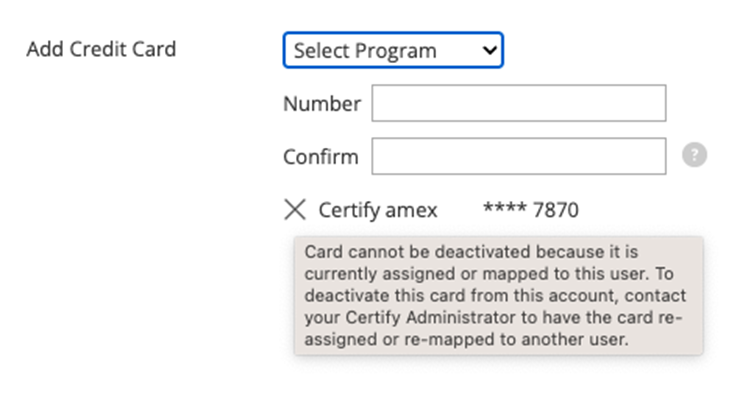Click the Add Credit Card label
Screen dimensions: 754x403
[101, 49]
